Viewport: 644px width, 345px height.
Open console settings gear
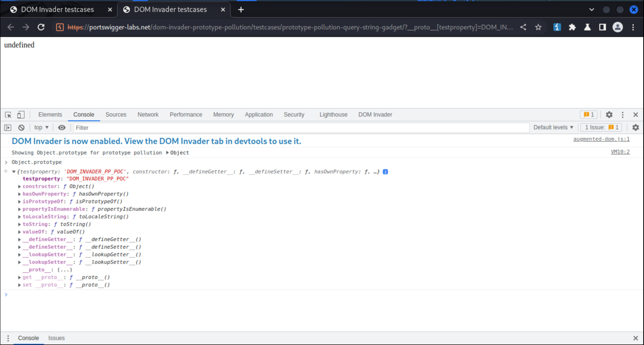(635, 127)
